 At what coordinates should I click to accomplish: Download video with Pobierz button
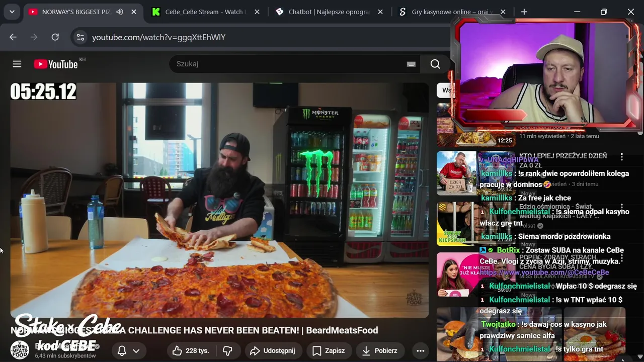[x=380, y=350]
